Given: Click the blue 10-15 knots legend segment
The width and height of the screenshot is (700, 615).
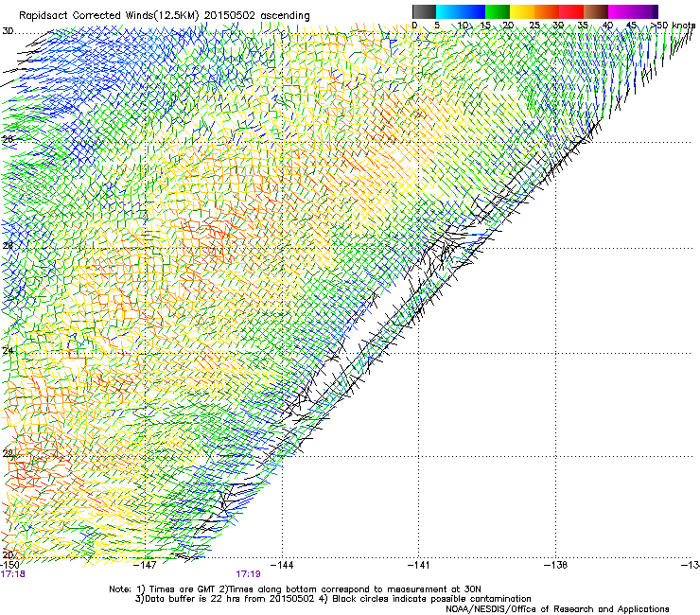Looking at the screenshot, I should click(x=473, y=11).
